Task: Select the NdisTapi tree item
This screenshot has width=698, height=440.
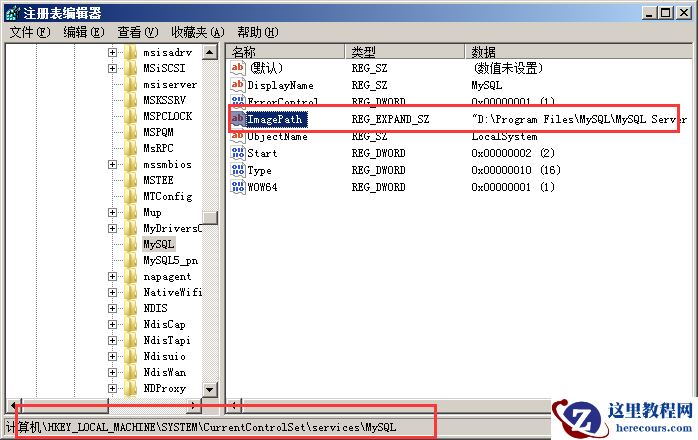Action: coord(167,340)
